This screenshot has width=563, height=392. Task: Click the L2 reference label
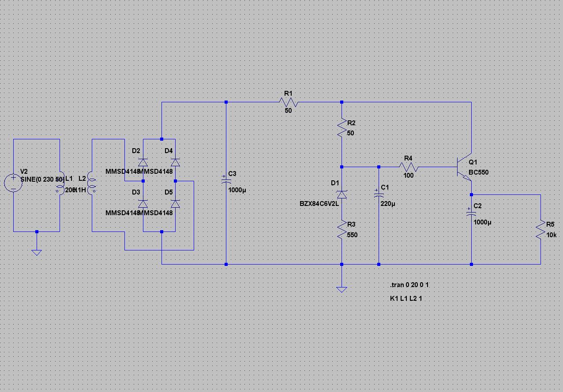pos(82,179)
